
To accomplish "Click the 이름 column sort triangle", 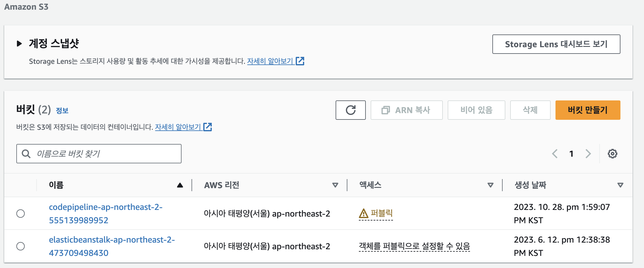I will (x=180, y=185).
